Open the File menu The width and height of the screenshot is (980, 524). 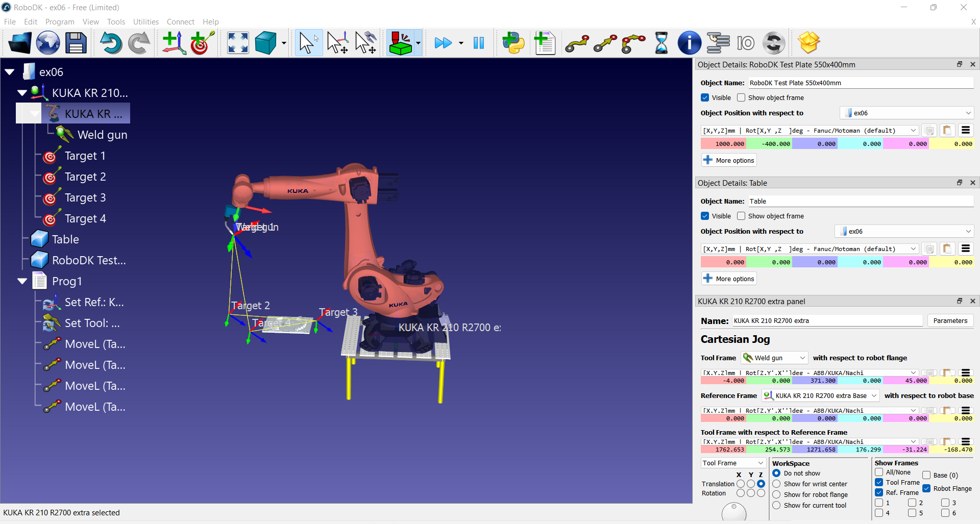coord(10,21)
